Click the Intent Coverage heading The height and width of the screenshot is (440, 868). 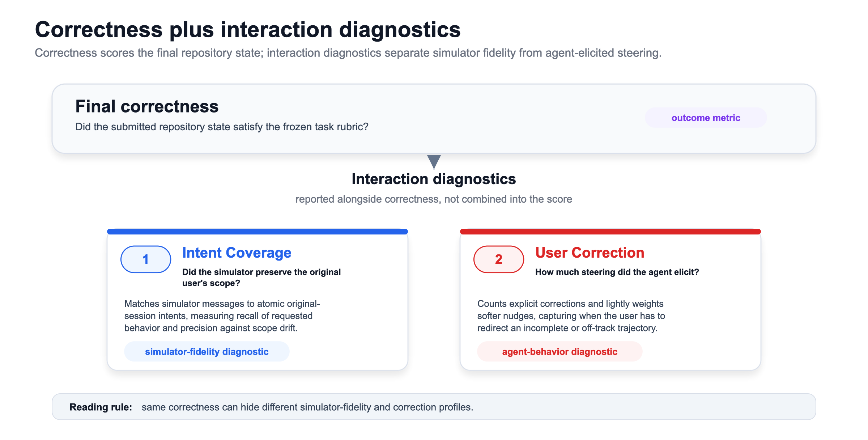pos(237,253)
